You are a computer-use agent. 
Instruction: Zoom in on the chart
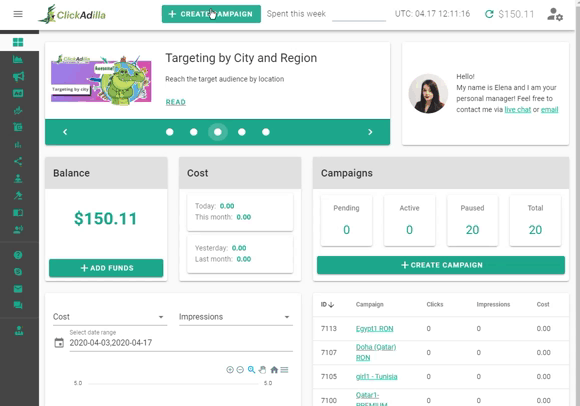click(x=230, y=370)
